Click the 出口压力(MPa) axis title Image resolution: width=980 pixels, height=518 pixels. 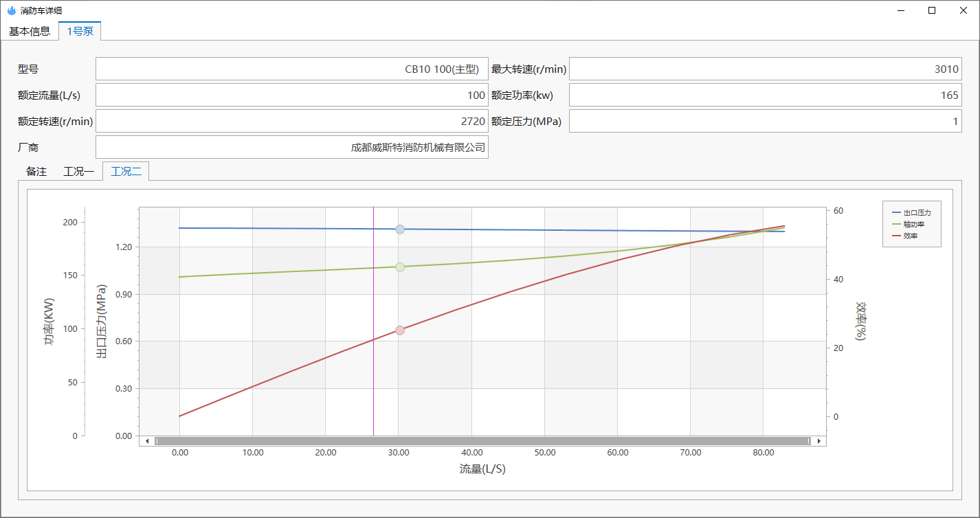[x=101, y=322]
